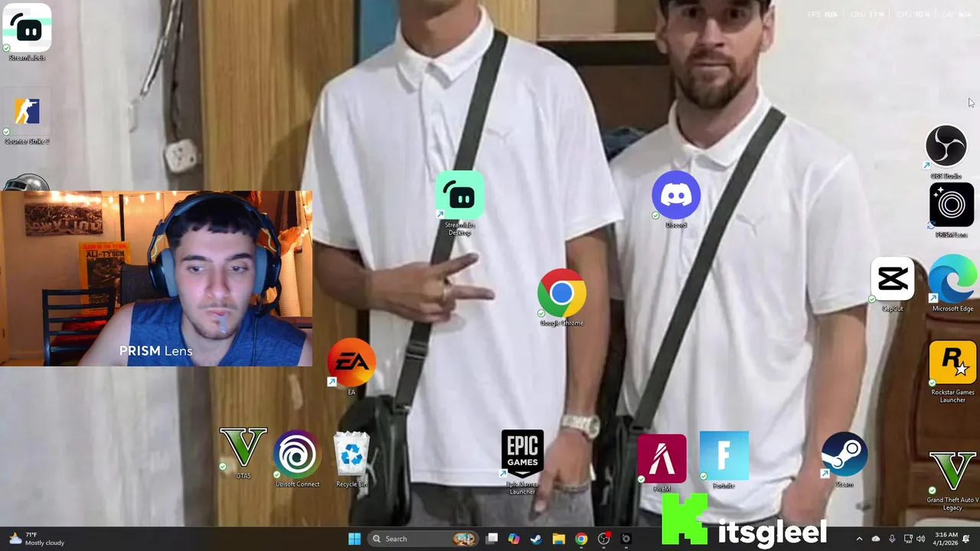Select the PRISM Lens desktop icon
Image resolution: width=980 pixels, height=551 pixels.
pyautogui.click(x=952, y=210)
